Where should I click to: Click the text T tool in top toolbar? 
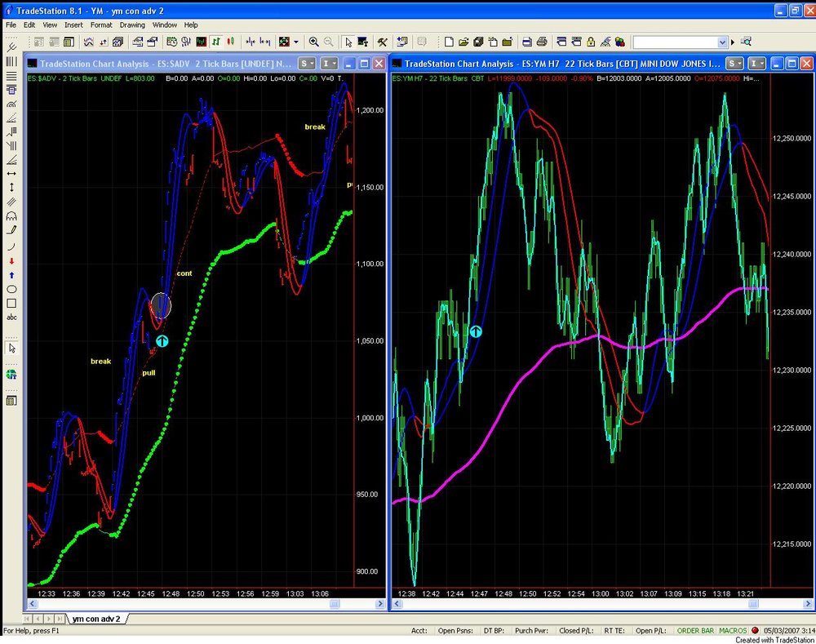tap(363, 42)
